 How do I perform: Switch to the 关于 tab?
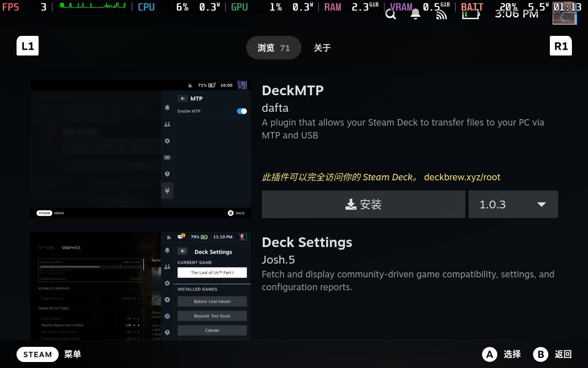322,48
